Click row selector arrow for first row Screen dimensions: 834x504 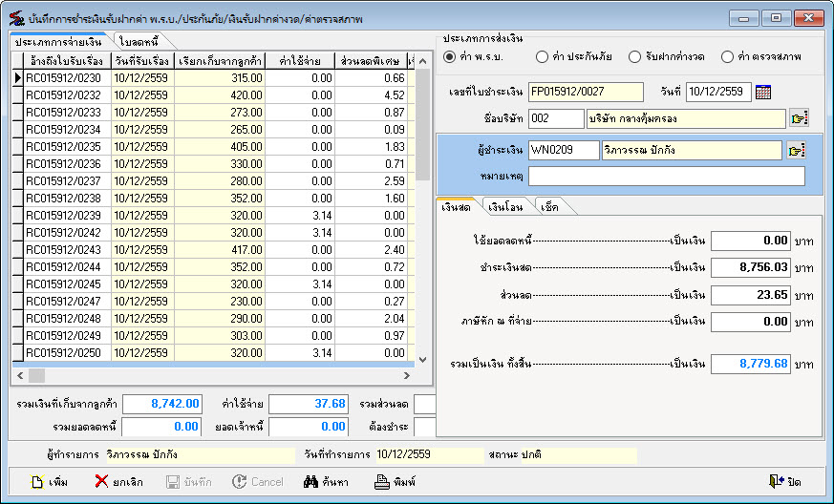click(17, 78)
